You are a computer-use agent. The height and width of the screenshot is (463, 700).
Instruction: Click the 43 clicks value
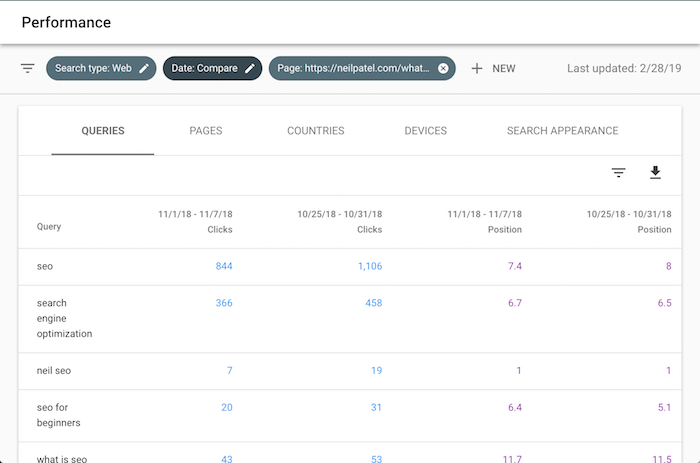227,459
